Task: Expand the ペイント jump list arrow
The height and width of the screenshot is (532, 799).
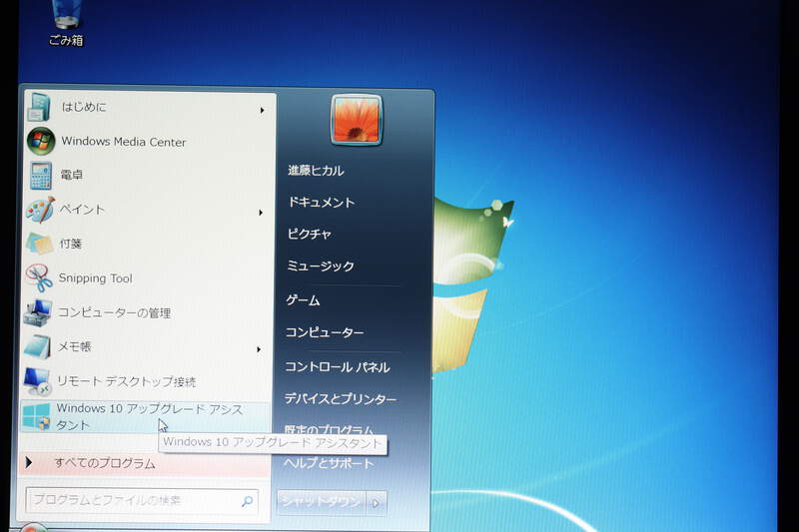Action: click(x=261, y=213)
